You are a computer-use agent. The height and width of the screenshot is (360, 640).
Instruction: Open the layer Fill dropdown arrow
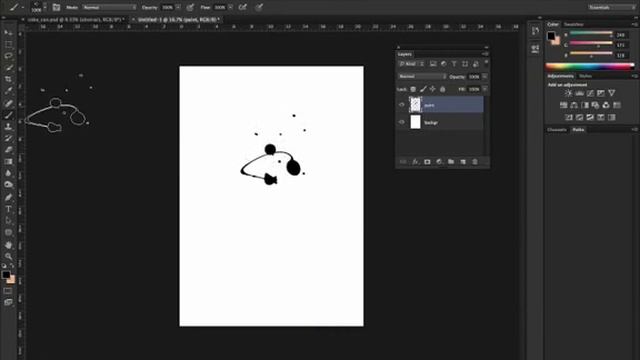pyautogui.click(x=484, y=89)
